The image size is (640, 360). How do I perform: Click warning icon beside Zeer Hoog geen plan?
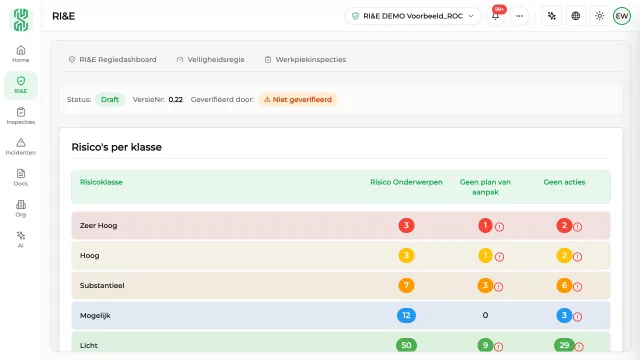point(499,227)
